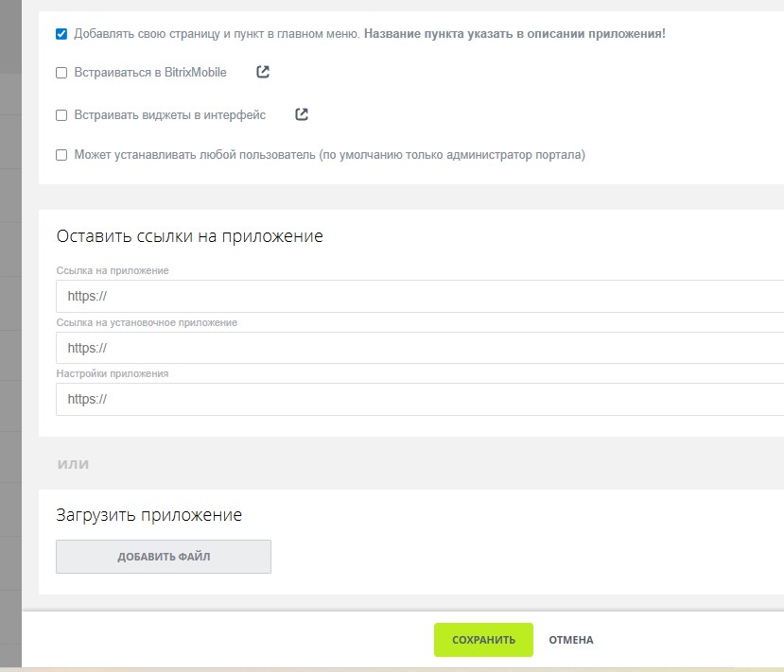Open external link beside Встраиваться в BitrixMobile

pos(262,71)
